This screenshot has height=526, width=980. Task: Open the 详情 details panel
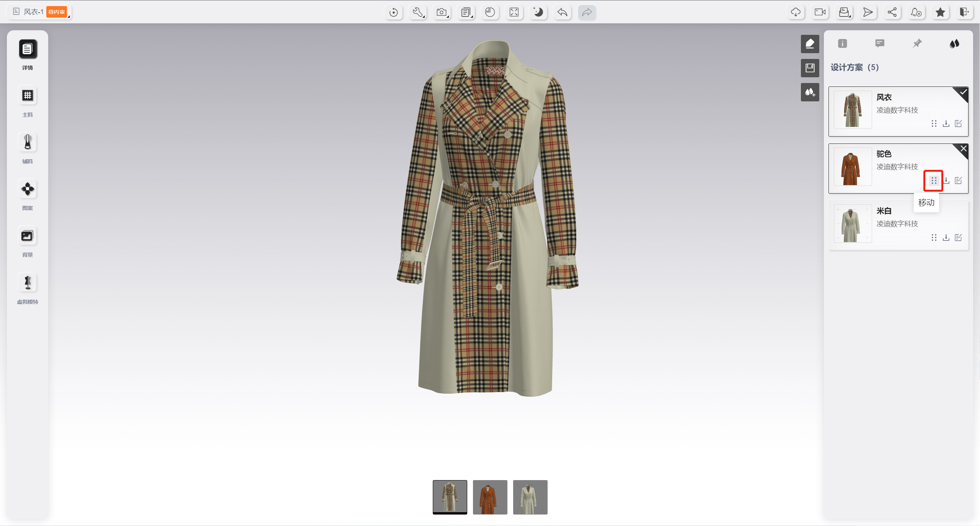[28, 55]
